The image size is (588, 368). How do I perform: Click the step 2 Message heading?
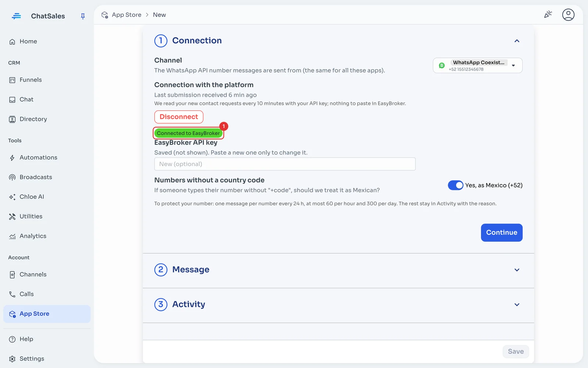[x=191, y=270]
